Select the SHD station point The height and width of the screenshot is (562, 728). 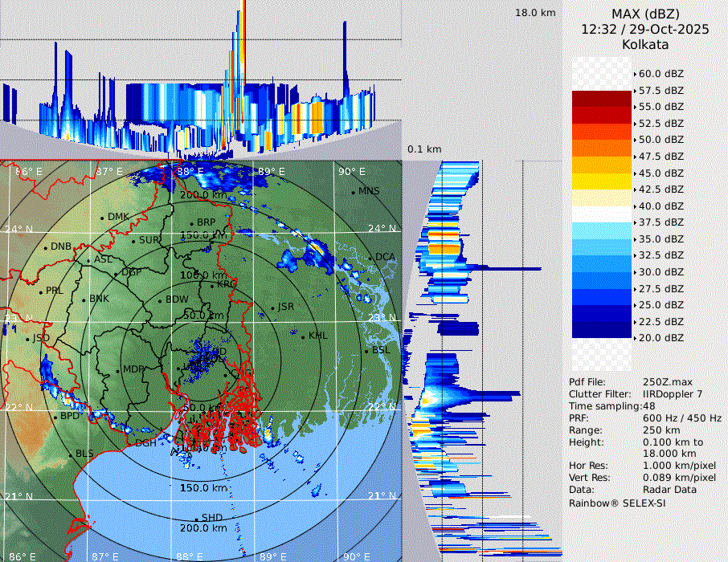(196, 518)
